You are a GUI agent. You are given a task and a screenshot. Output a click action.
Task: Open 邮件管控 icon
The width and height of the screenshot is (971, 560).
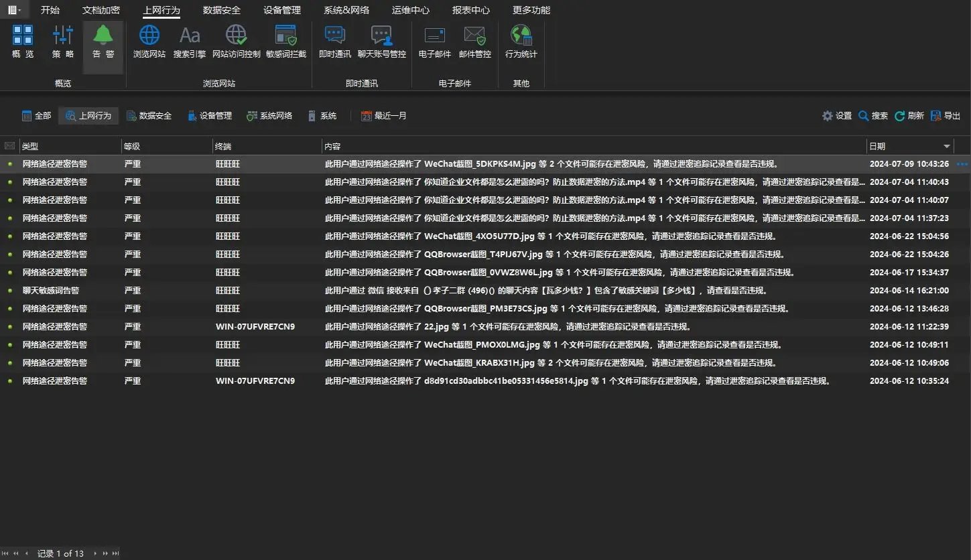(475, 42)
